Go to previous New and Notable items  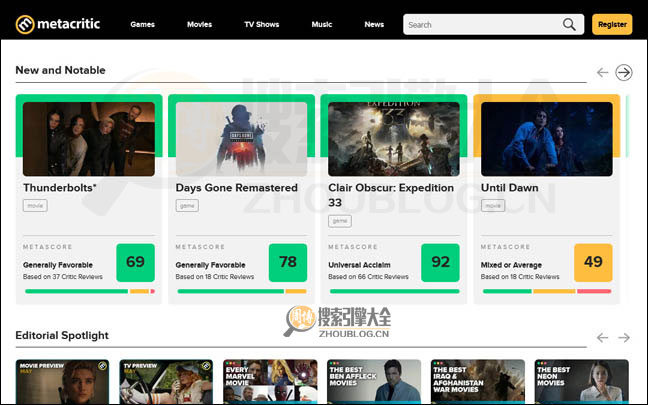point(602,72)
